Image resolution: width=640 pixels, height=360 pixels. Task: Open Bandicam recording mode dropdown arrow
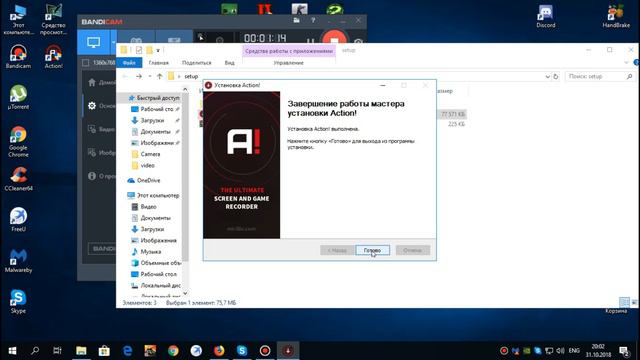(113, 42)
